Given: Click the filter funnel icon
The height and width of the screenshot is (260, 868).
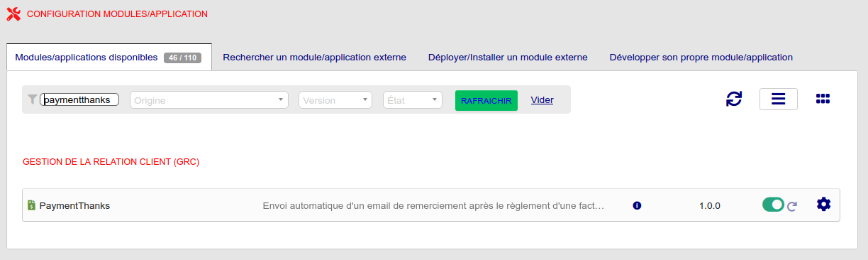Looking at the screenshot, I should click(x=32, y=99).
